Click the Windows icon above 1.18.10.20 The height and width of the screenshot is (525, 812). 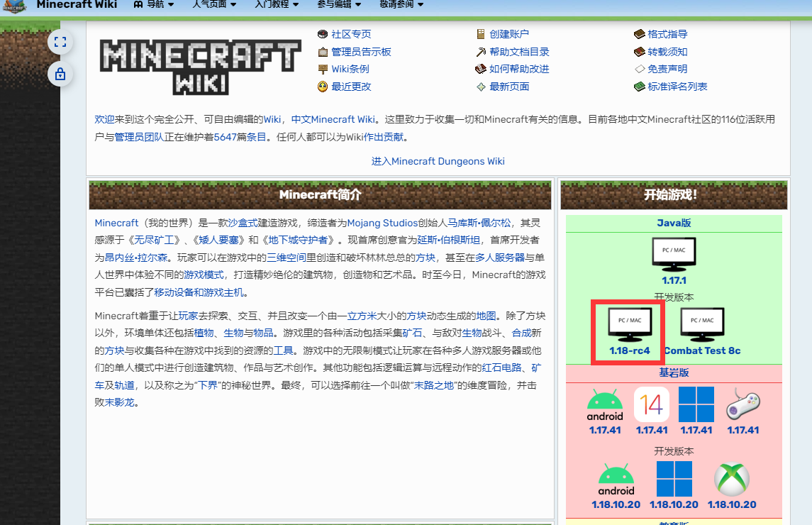674,480
